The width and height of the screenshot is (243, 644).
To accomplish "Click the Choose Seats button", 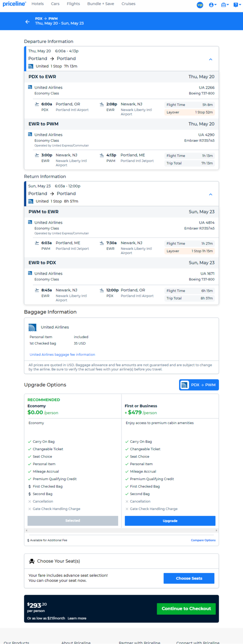I will (189, 578).
